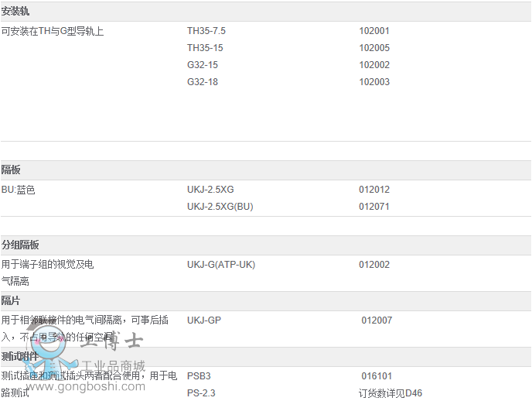Click order number 012002
The width and height of the screenshot is (532, 401).
(374, 265)
